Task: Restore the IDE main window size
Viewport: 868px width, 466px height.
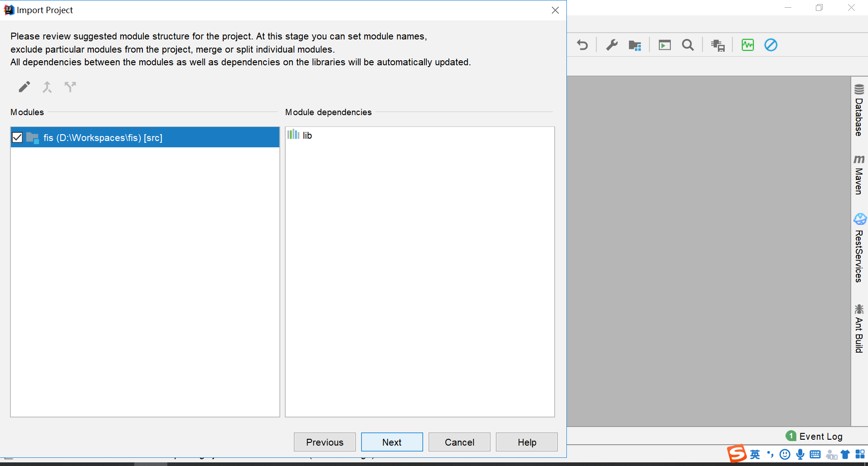Action: tap(819, 8)
